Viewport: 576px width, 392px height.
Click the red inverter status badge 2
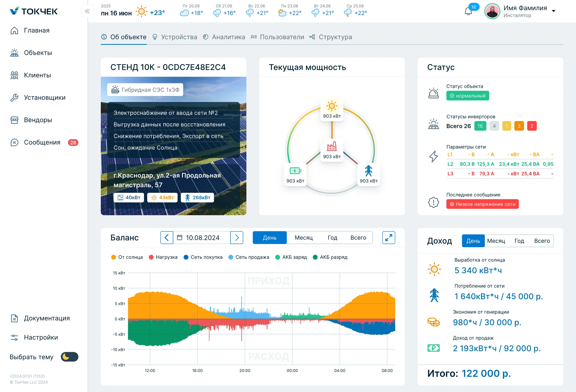pos(532,126)
